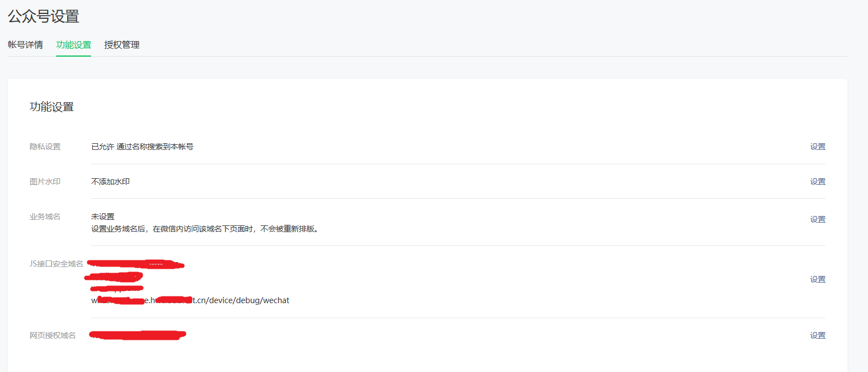The height and width of the screenshot is (372, 868).
Task: Click the text 已允许 通过名称搜索到本帐号
Action: tap(142, 147)
